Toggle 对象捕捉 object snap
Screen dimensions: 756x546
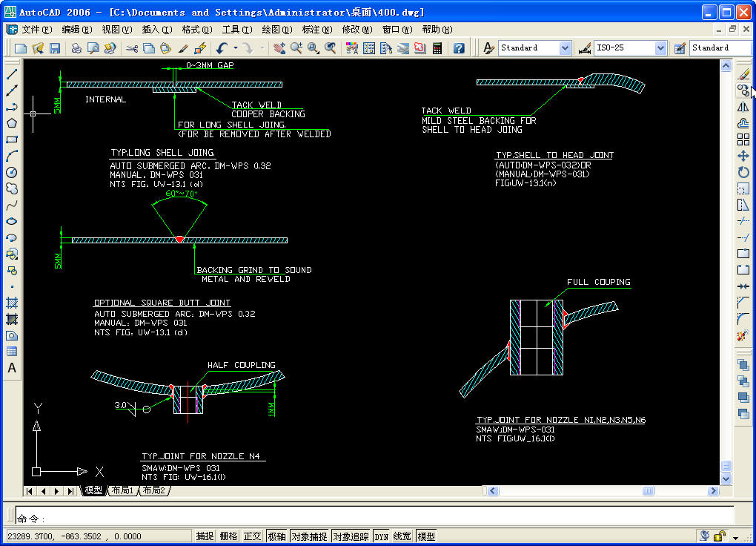coord(309,536)
